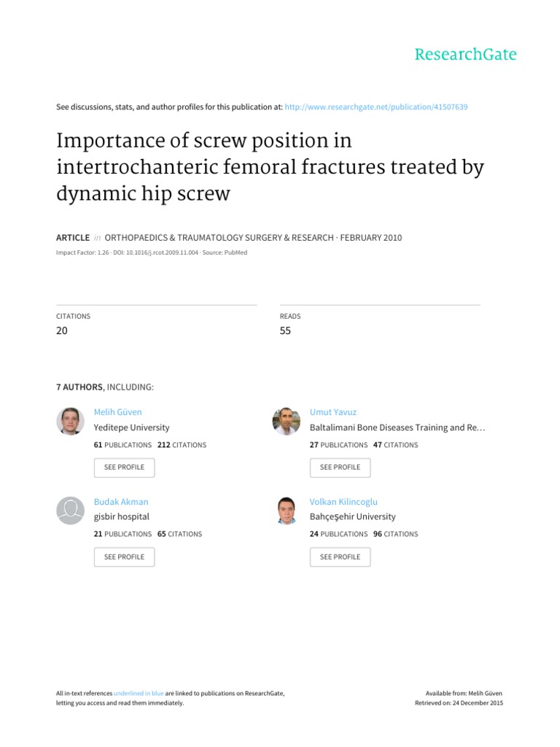
Task: Open Budak Akman author name link
Action: point(121,502)
